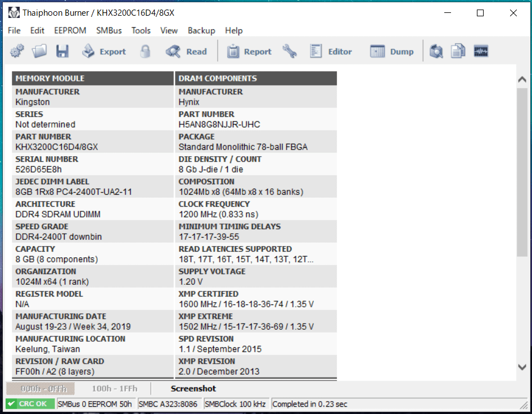Open the Editor from the toolbar
The image size is (532, 414).
coord(331,52)
